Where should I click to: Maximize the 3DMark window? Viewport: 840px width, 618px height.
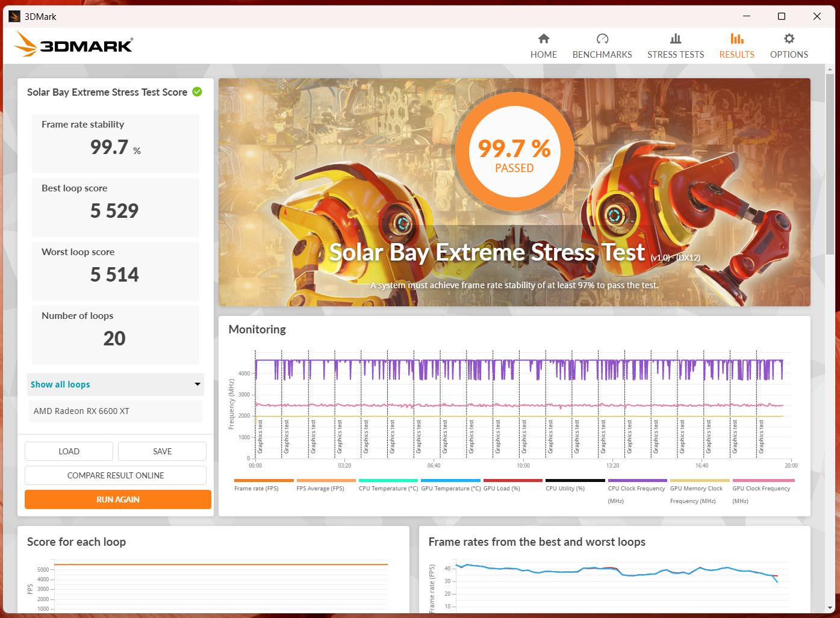(x=782, y=16)
